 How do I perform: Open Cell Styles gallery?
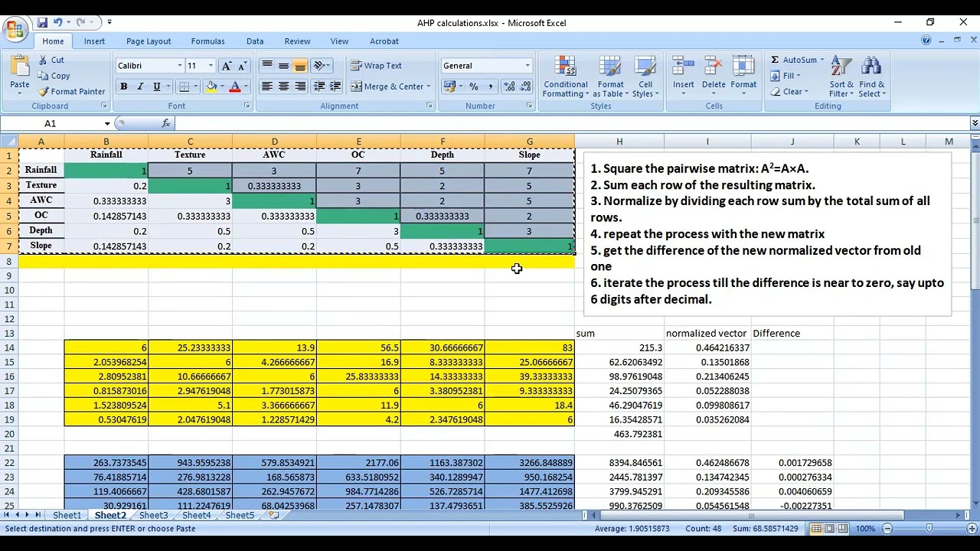645,77
